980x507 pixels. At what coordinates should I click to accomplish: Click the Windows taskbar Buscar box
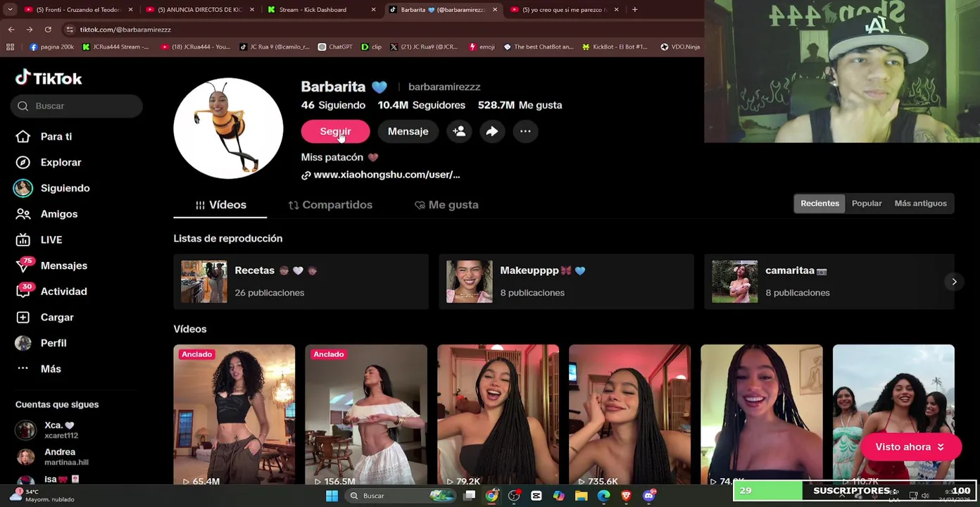(402, 496)
